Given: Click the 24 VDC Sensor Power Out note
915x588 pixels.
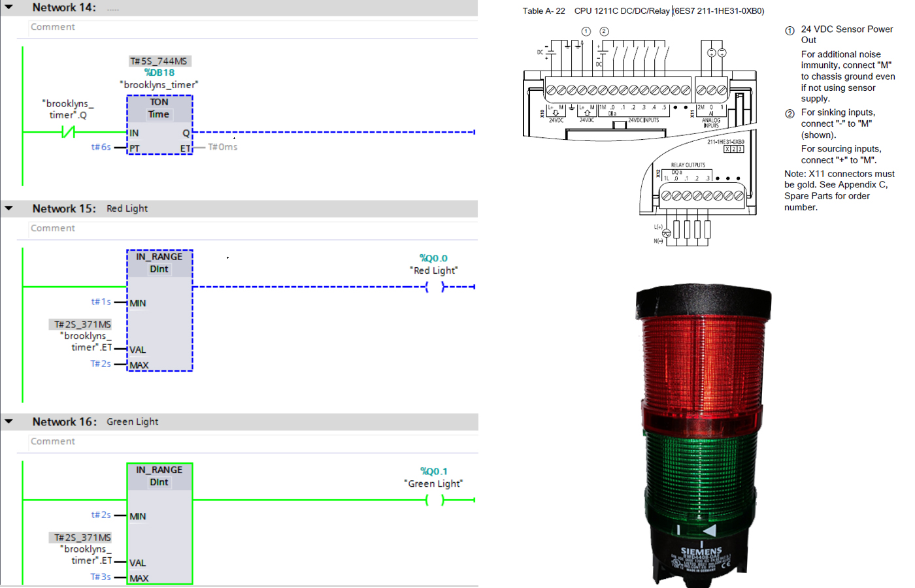Looking at the screenshot, I should (x=847, y=35).
